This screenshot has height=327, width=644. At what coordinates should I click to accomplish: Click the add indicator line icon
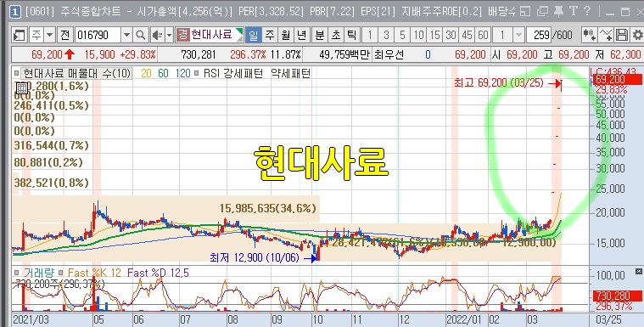pos(606,36)
